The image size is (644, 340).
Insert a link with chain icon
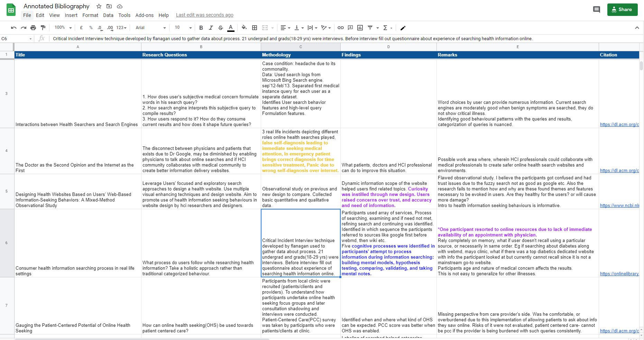pos(341,28)
